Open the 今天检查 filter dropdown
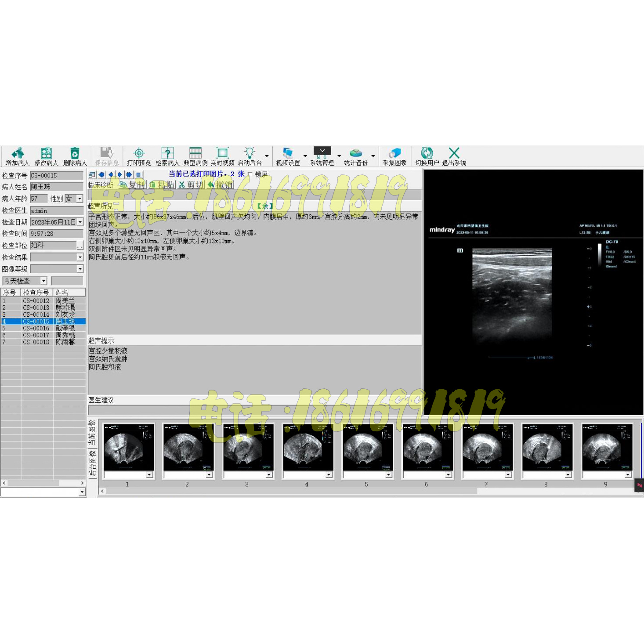 [43, 281]
